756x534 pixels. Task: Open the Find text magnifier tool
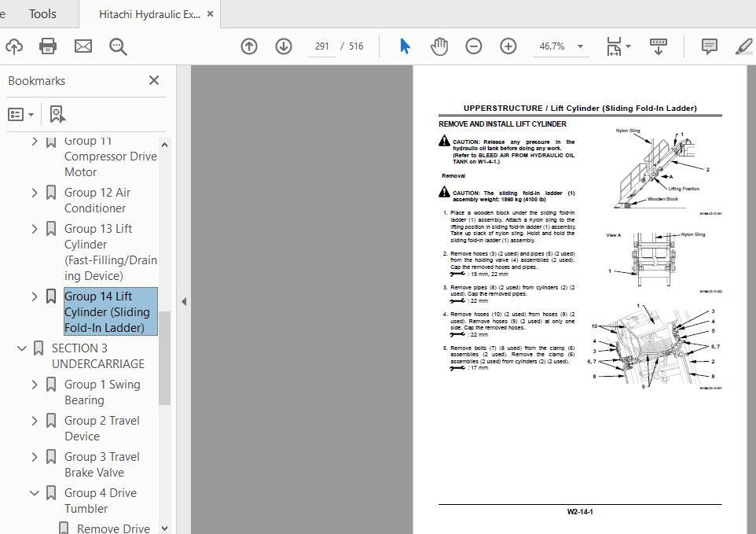click(x=118, y=46)
